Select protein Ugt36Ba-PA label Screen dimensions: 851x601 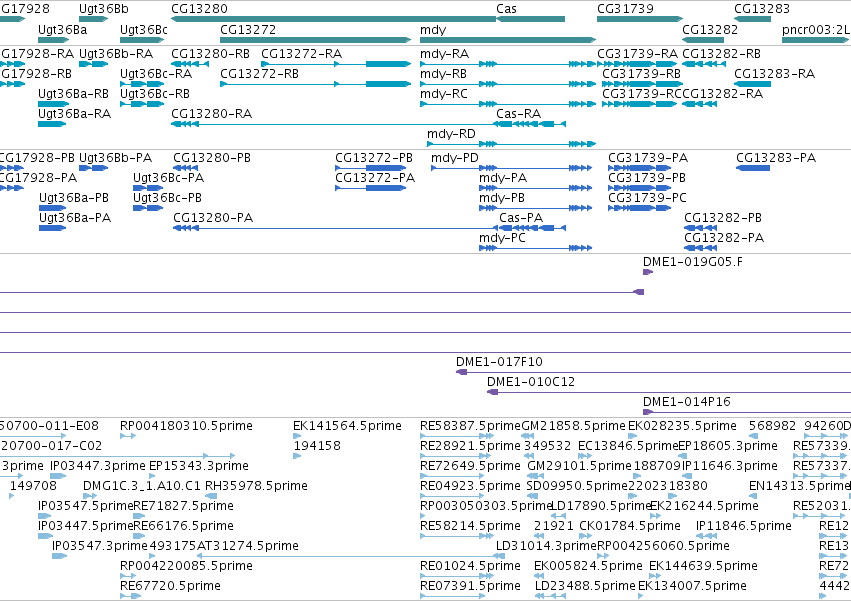point(75,218)
